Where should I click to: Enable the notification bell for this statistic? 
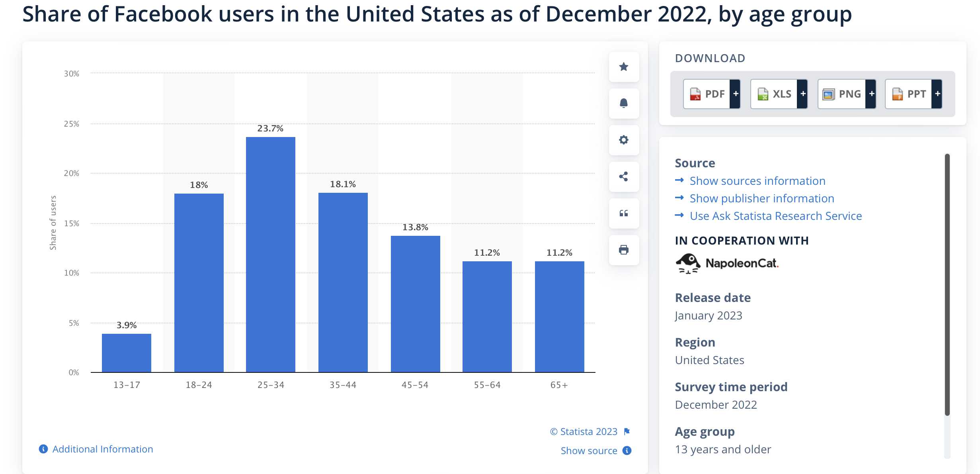point(623,104)
